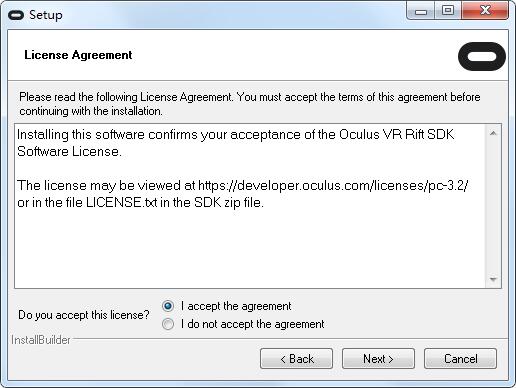Click the "Please read the following License Agreement" text
516x388 pixels.
[125, 97]
